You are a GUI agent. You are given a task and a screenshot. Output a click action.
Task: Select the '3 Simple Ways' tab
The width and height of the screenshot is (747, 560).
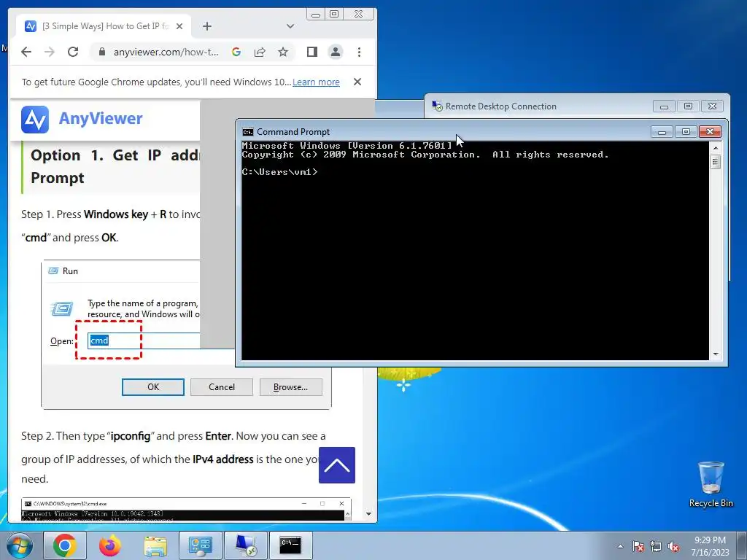[x=104, y=26]
